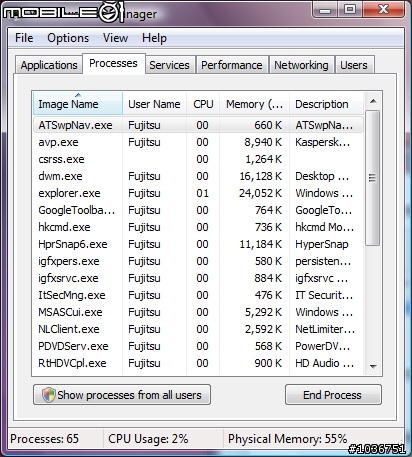Maximize the Task Manager window

[x=350, y=9]
